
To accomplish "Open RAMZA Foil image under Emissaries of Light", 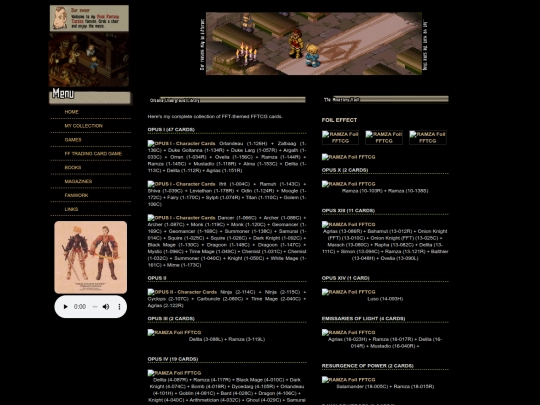I will [x=349, y=332].
